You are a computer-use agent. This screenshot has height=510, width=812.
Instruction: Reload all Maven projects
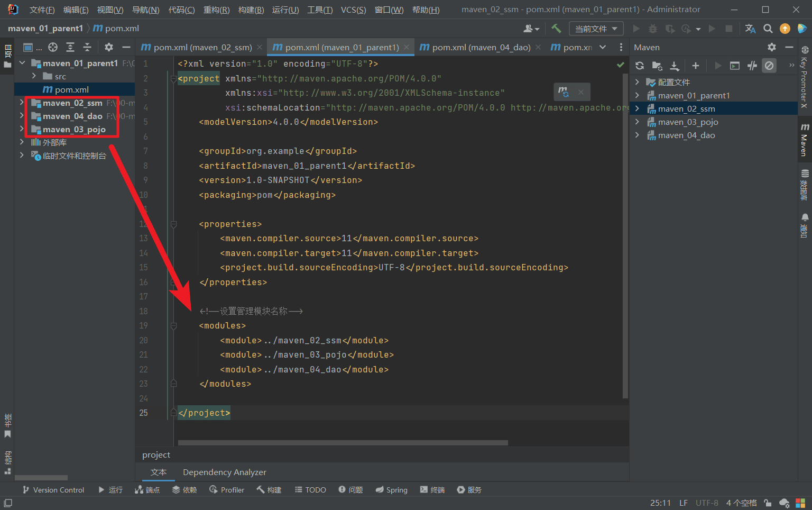coord(640,66)
